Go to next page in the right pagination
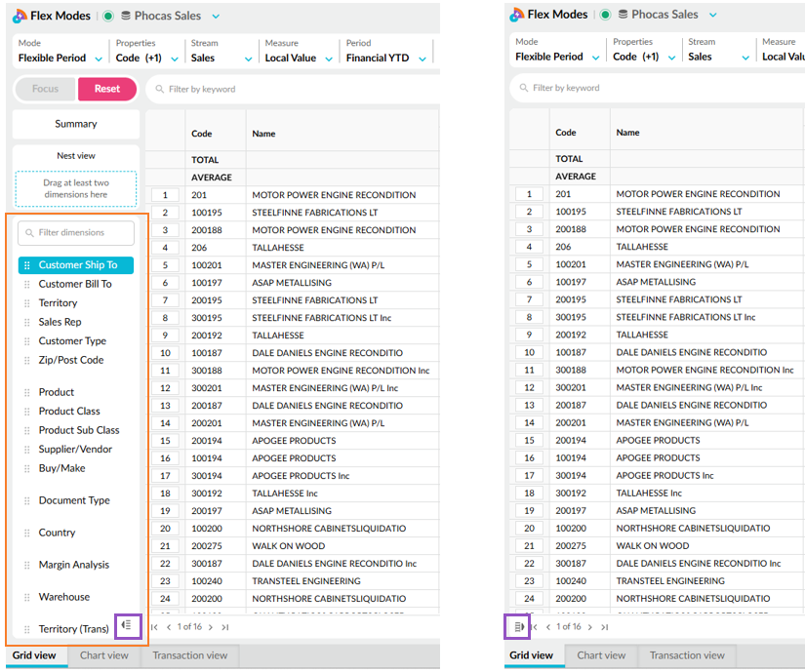 (x=590, y=627)
